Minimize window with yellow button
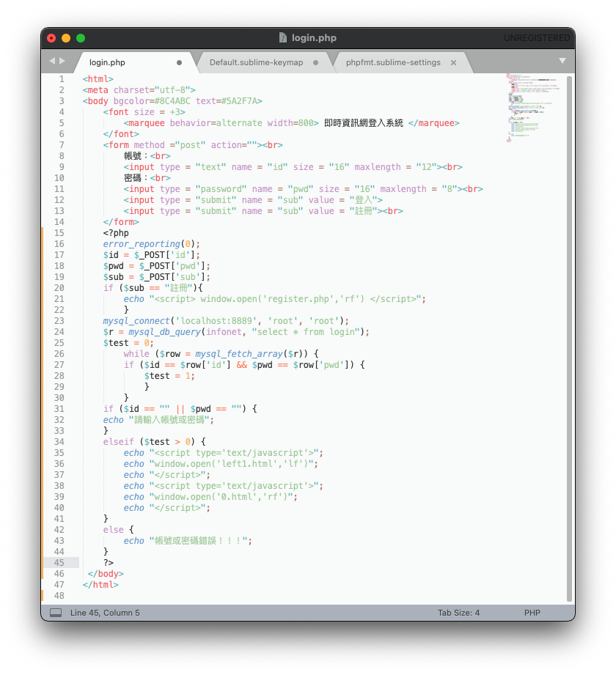The image size is (616, 675). pyautogui.click(x=66, y=38)
